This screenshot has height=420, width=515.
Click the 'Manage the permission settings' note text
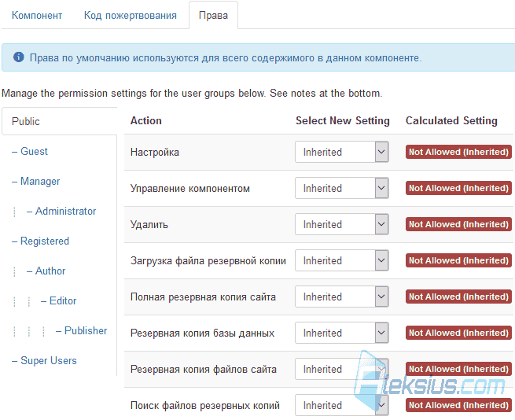point(192,93)
